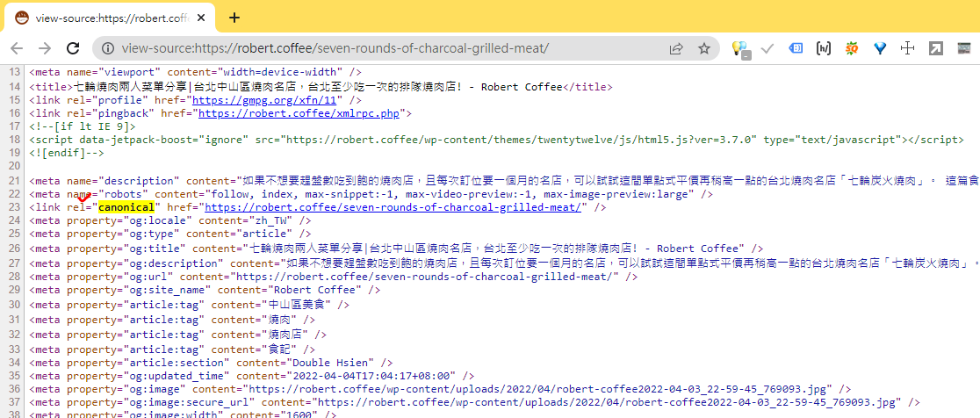This screenshot has width=980, height=418.
Task: Click the article:tag 食記 line
Action: 172,350
